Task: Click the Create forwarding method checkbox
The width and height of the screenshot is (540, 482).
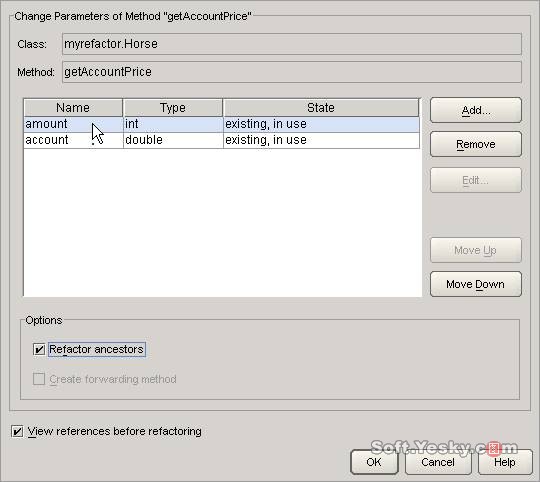Action: click(x=39, y=379)
